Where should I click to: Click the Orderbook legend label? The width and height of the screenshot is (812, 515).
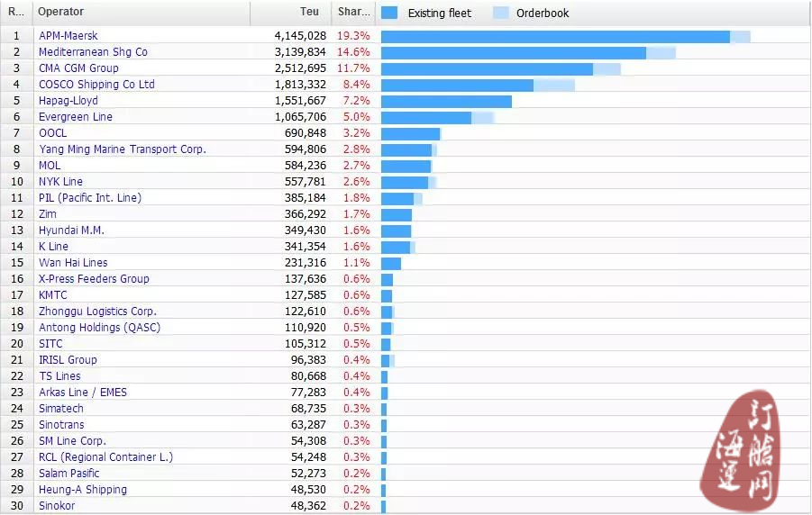[543, 14]
